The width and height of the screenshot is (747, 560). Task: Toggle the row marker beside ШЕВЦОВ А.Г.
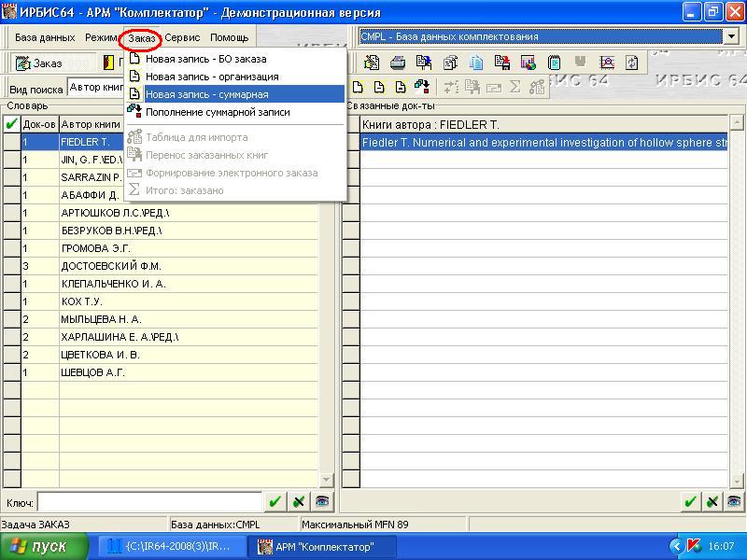click(x=11, y=372)
